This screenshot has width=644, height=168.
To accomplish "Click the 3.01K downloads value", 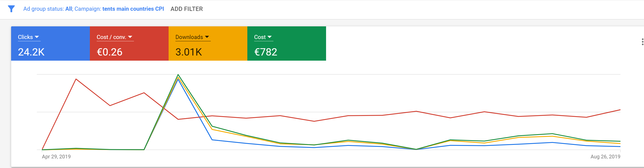I will tap(188, 52).
